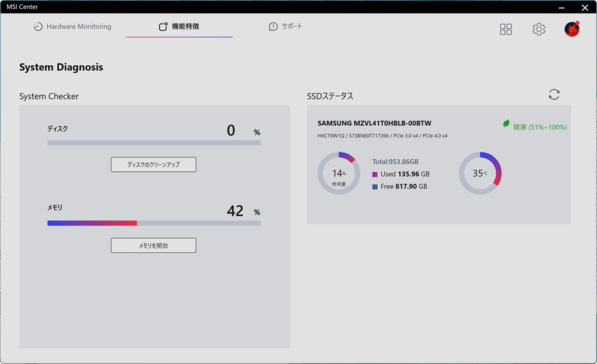Click the 14% SSD usage donut chart
The image size is (597, 364).
(339, 174)
